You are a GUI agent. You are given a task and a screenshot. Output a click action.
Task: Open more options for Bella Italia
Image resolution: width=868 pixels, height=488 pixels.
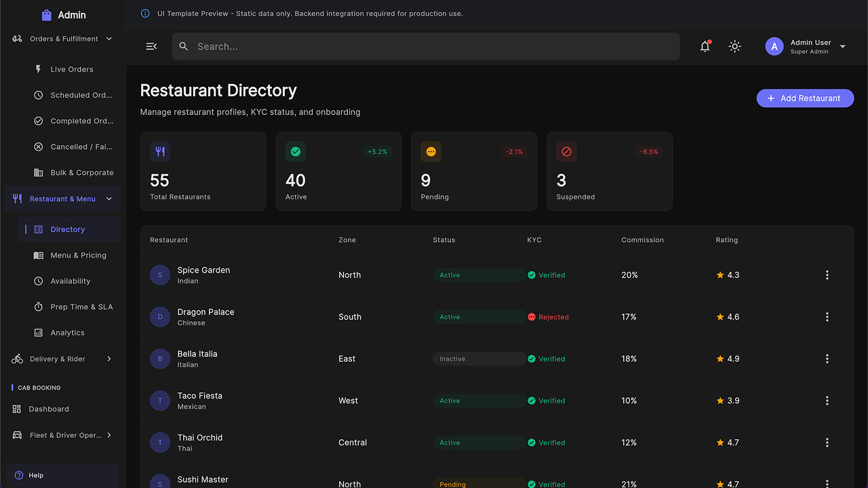click(x=827, y=359)
